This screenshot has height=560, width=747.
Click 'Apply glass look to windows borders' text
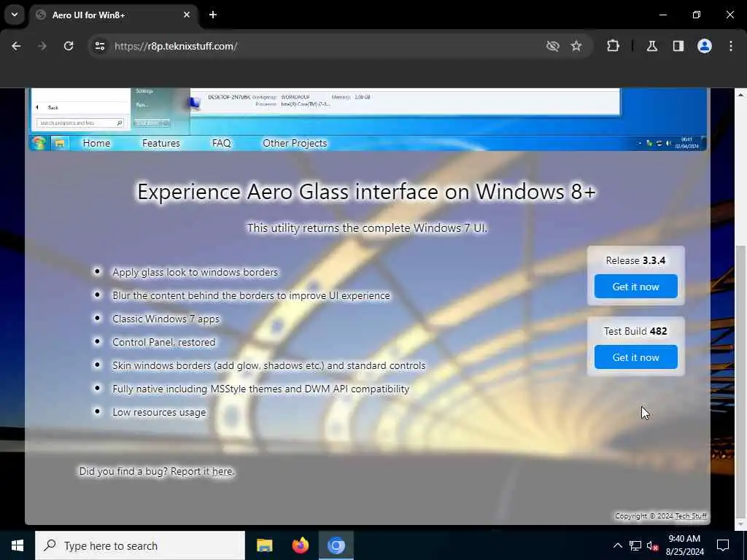[195, 273]
